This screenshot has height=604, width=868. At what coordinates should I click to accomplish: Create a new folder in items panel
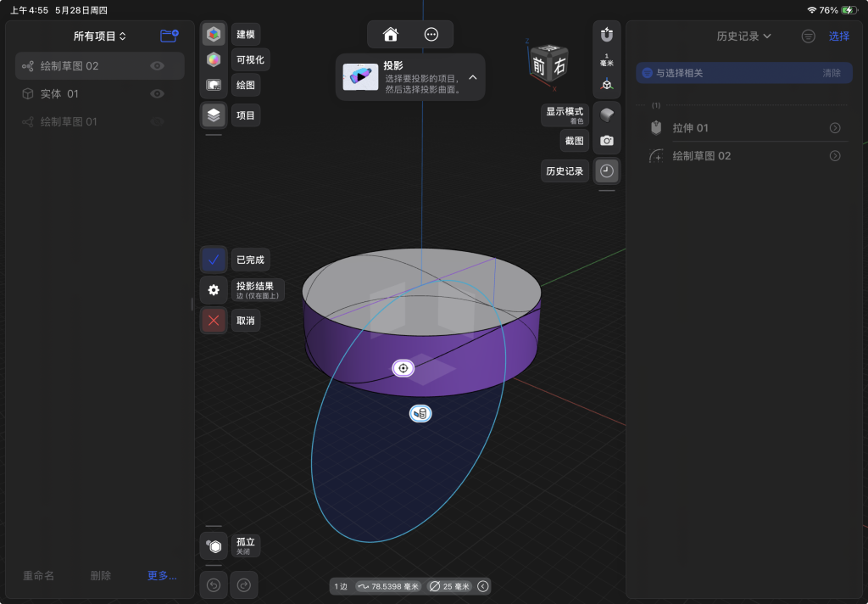[x=169, y=36]
